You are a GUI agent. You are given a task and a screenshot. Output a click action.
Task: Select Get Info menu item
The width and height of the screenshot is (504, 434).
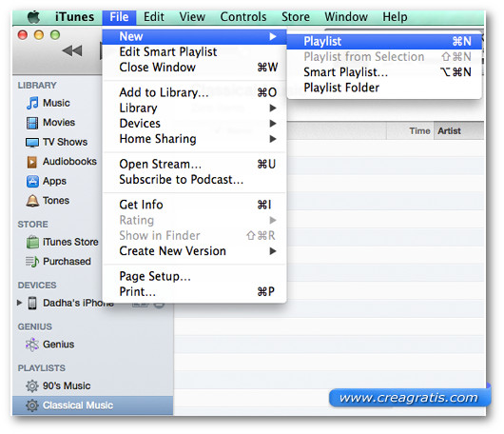coord(195,205)
